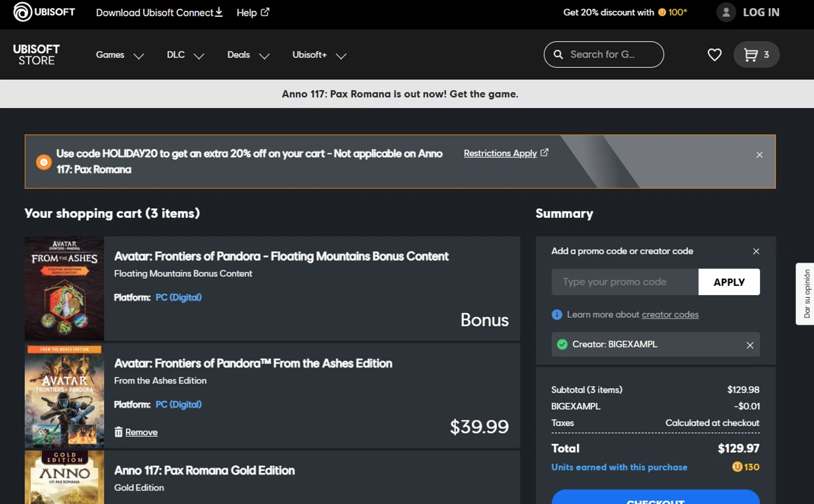
Task: Collapse the promo code section
Action: tap(756, 251)
